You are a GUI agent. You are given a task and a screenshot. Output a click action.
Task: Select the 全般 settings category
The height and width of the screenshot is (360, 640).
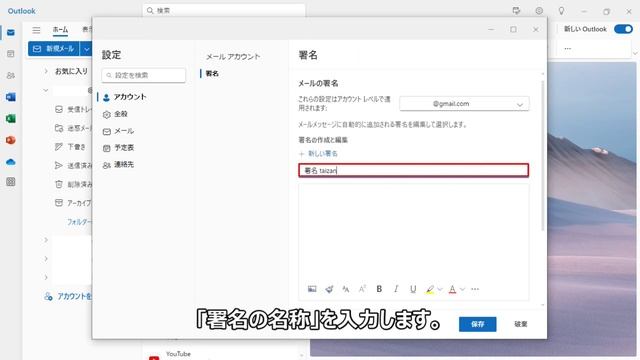pyautogui.click(x=115, y=114)
